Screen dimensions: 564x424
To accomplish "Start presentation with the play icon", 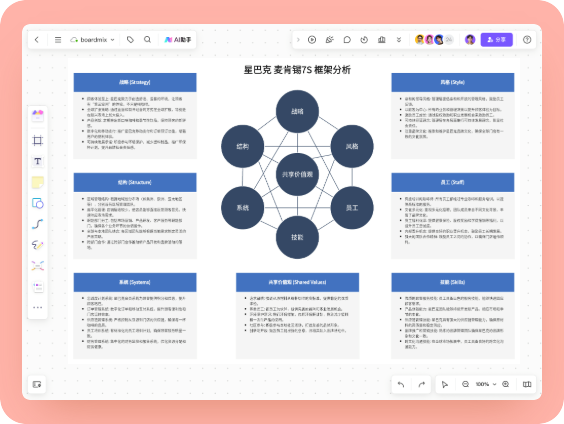I will click(312, 40).
